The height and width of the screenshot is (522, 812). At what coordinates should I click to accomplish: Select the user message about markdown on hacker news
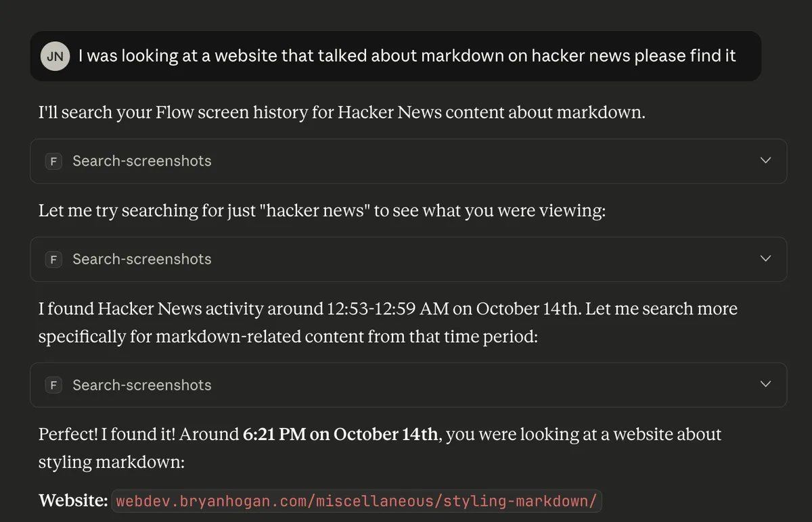pos(407,56)
